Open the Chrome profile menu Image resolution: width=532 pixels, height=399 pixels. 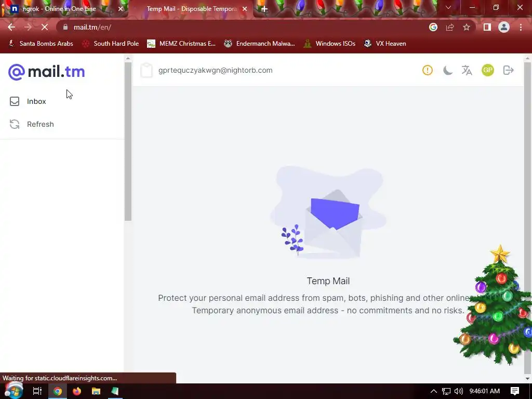[504, 27]
